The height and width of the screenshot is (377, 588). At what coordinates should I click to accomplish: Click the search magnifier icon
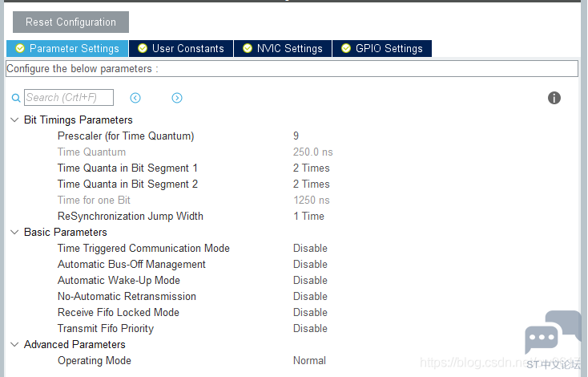pyautogui.click(x=16, y=98)
